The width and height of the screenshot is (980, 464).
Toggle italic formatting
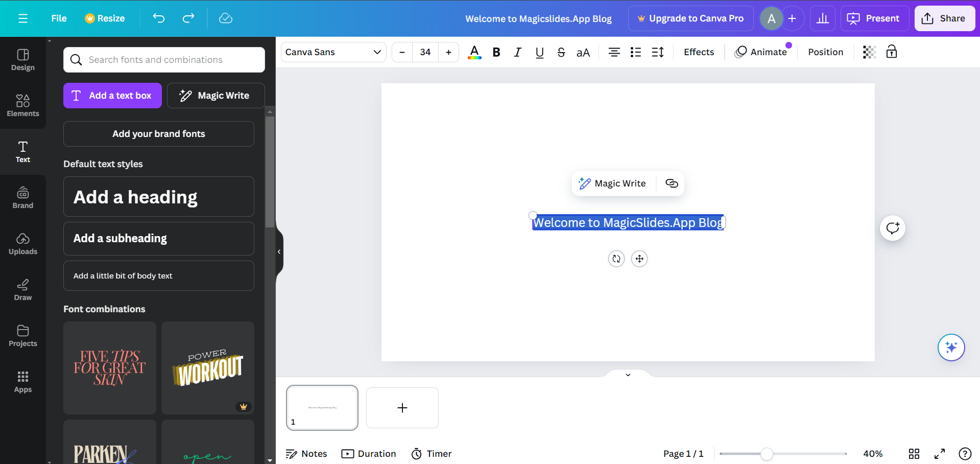click(x=517, y=52)
